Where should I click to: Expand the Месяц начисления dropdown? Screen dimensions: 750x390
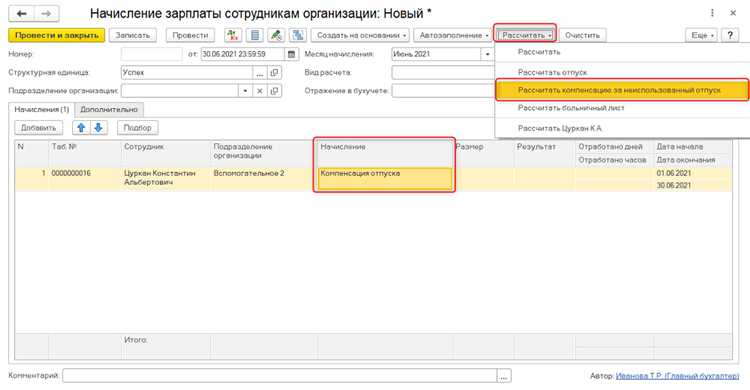tap(487, 54)
